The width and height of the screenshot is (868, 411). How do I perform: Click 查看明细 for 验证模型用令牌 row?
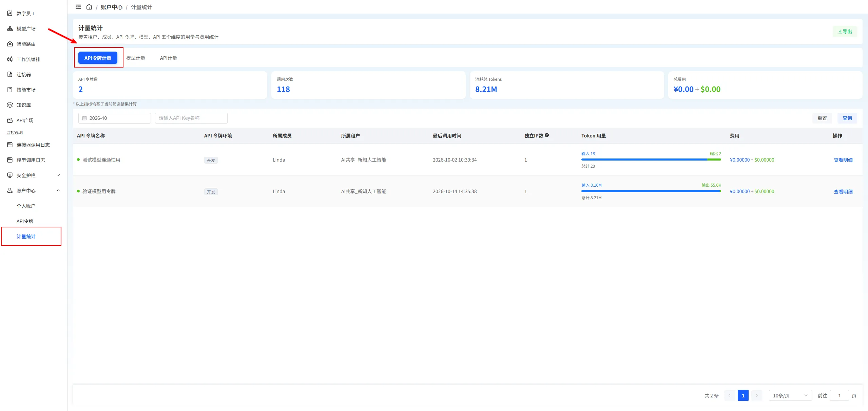(843, 192)
